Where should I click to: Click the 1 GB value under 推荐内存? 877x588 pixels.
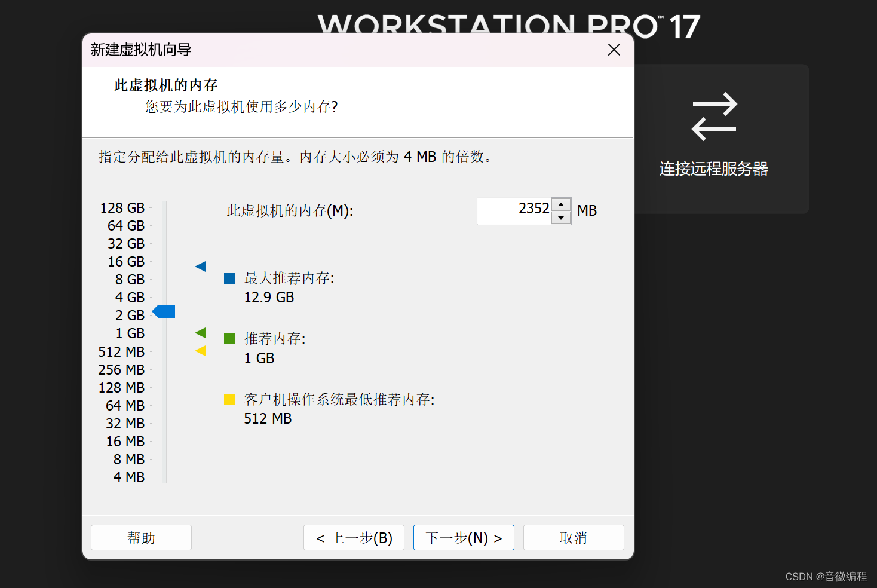pyautogui.click(x=259, y=359)
